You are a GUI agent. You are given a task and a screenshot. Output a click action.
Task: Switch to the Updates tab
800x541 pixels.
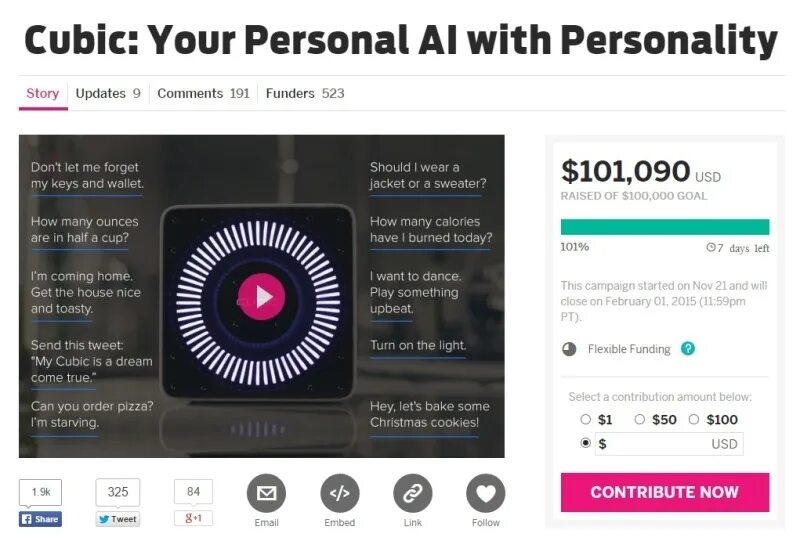point(108,93)
